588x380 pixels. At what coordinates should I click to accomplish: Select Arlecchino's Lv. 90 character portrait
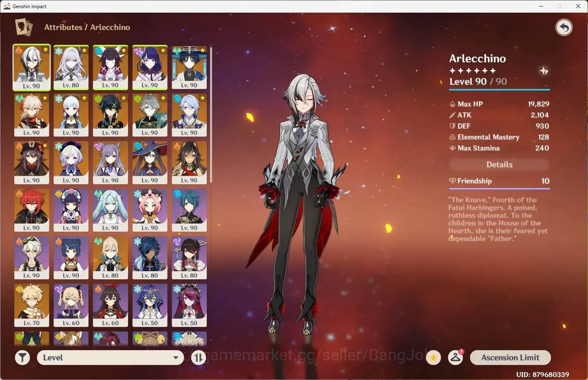tap(31, 67)
